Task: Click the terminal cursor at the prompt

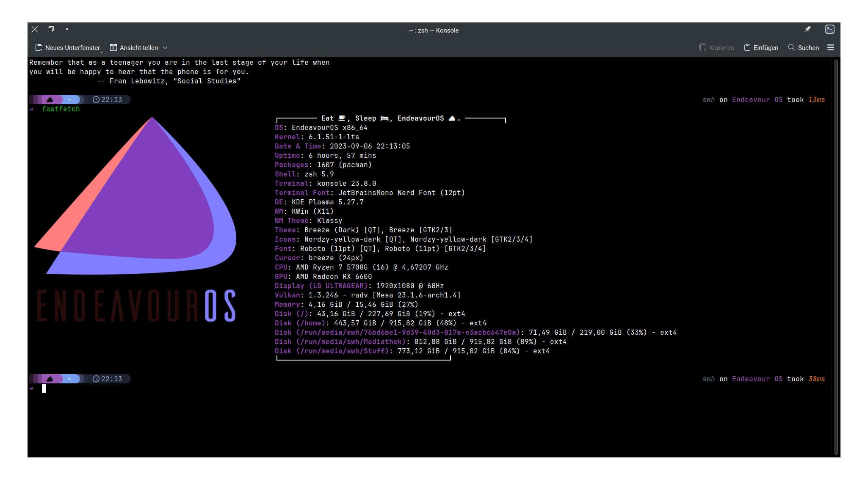Action: click(44, 388)
